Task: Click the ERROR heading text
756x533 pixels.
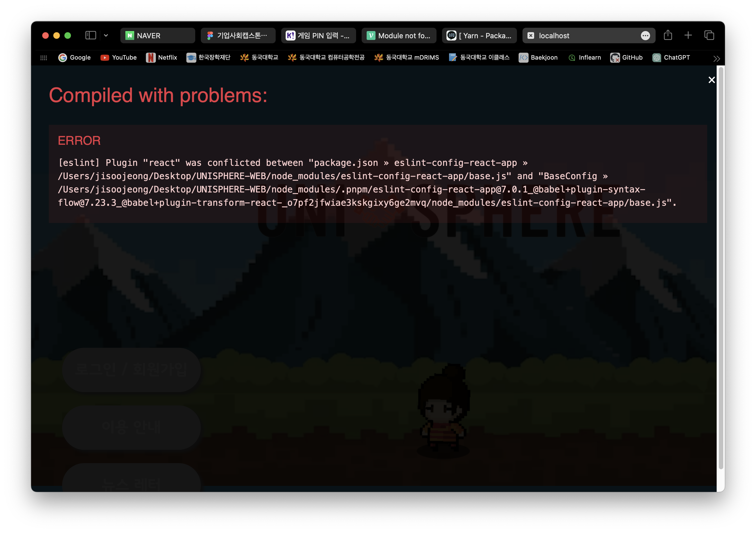Action: (79, 141)
